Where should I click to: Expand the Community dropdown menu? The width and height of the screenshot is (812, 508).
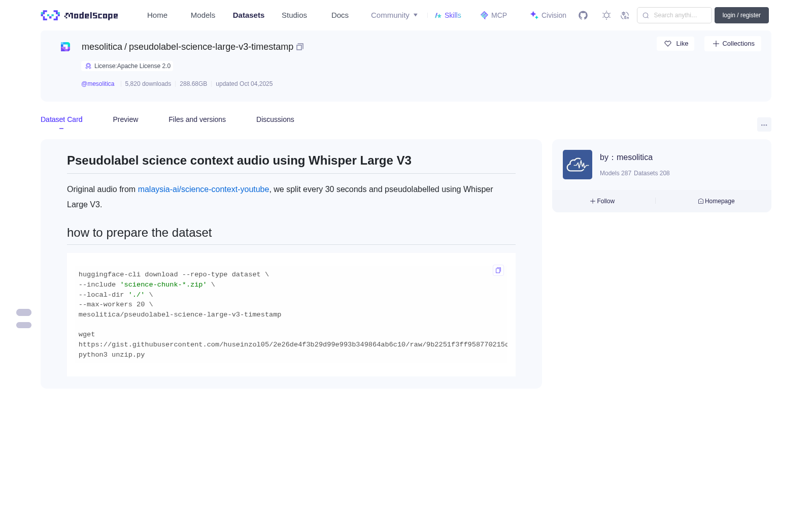tap(394, 15)
